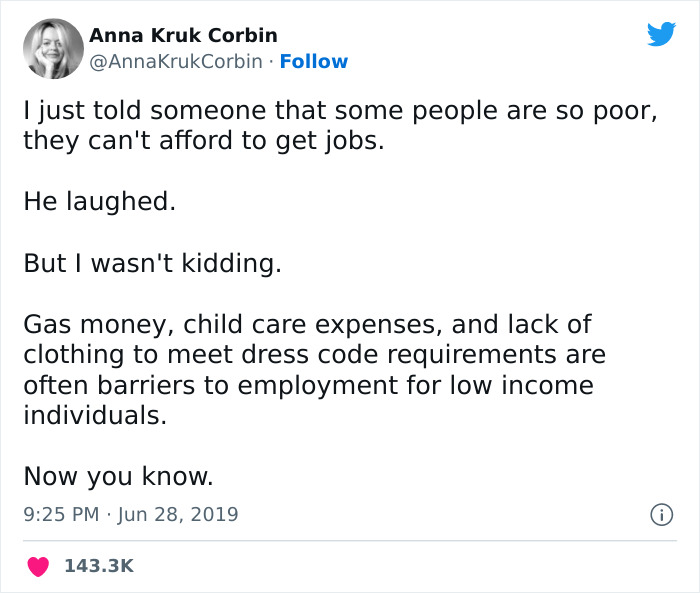The height and width of the screenshot is (593, 700).
Task: Open the Twitter info circle icon
Action: [x=660, y=515]
